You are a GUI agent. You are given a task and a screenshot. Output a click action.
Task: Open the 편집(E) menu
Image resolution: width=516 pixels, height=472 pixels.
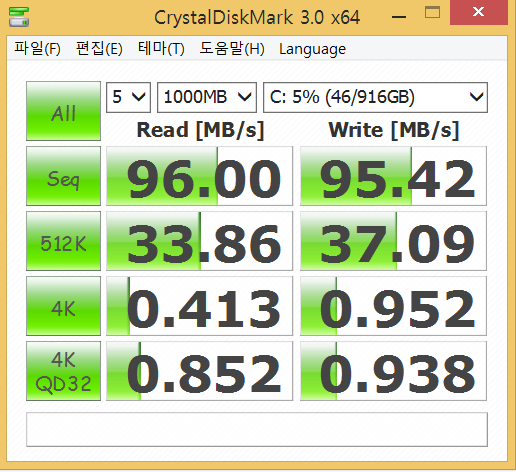coord(99,49)
